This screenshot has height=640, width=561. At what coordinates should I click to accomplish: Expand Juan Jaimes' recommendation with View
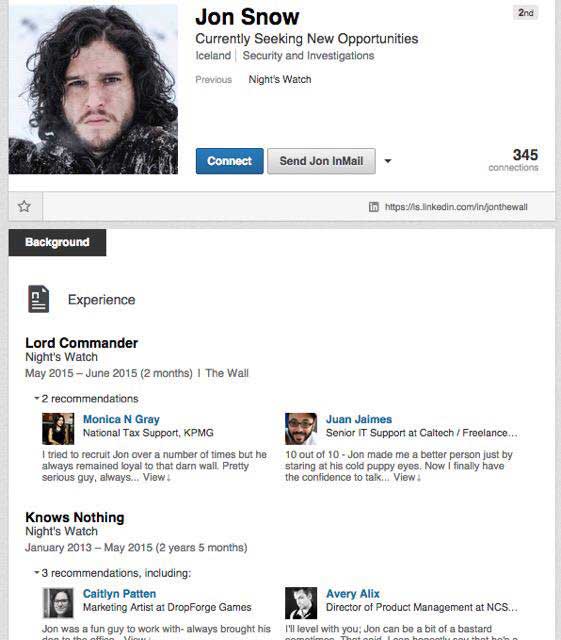[407, 477]
